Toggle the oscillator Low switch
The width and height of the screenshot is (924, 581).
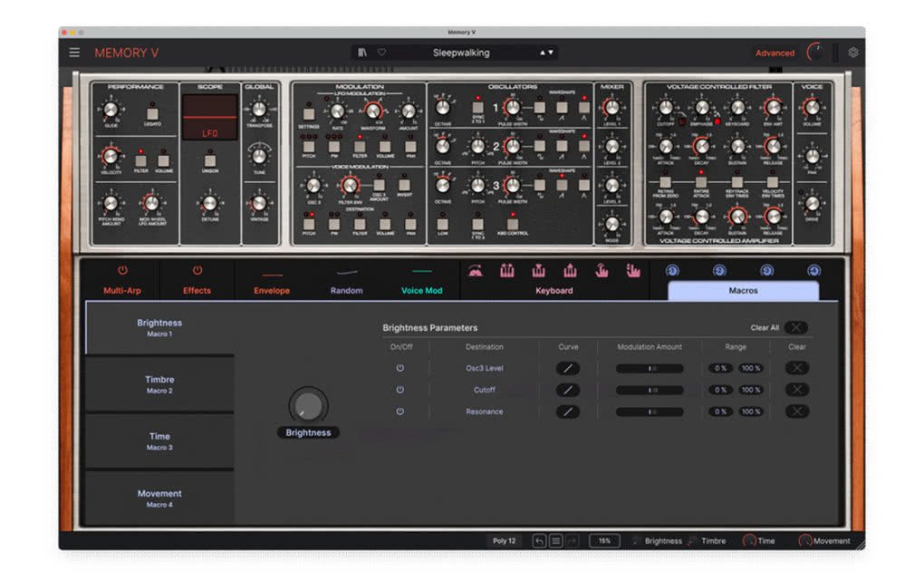(443, 224)
